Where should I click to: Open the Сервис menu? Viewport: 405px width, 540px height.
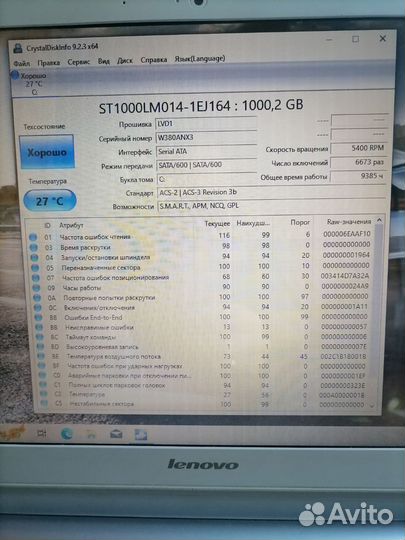click(x=79, y=62)
